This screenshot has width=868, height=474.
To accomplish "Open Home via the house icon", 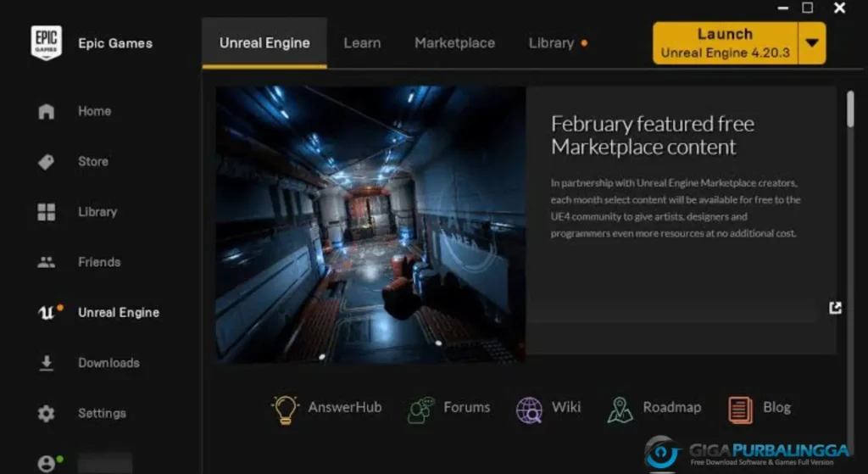I will click(x=47, y=111).
